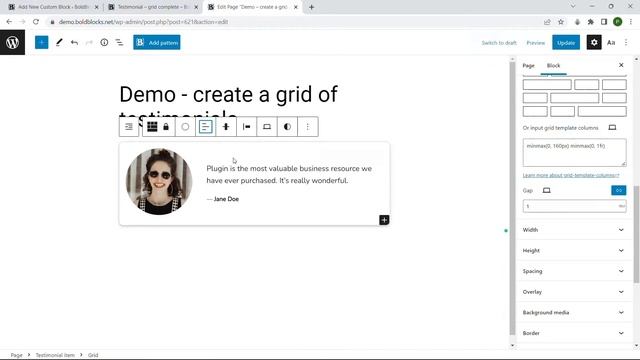Redo the last undone change
Viewport: 640px width, 360px height.
[x=89, y=42]
